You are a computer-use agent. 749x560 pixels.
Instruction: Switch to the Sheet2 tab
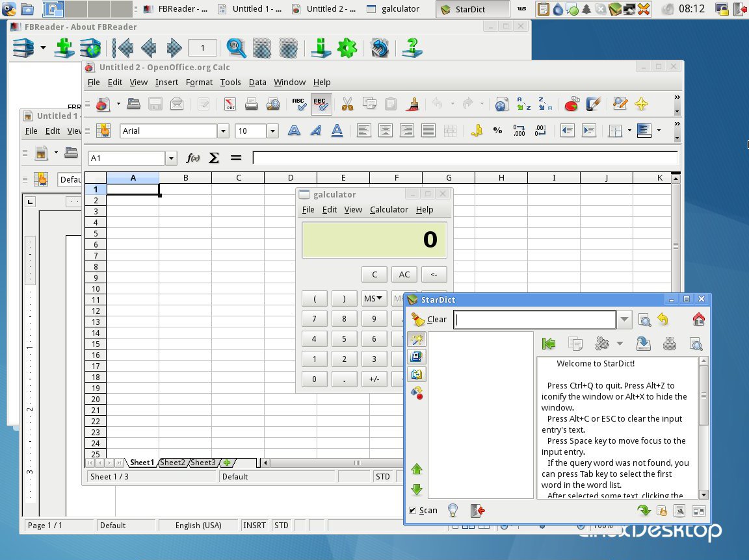(x=173, y=463)
